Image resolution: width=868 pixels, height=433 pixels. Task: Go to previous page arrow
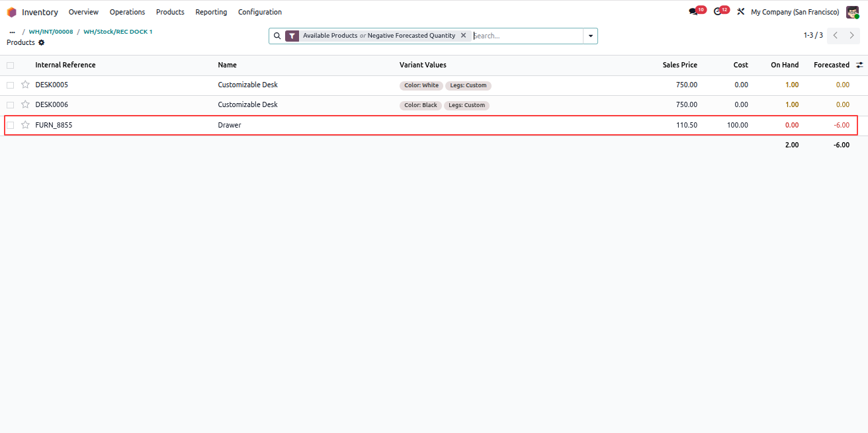(x=836, y=36)
